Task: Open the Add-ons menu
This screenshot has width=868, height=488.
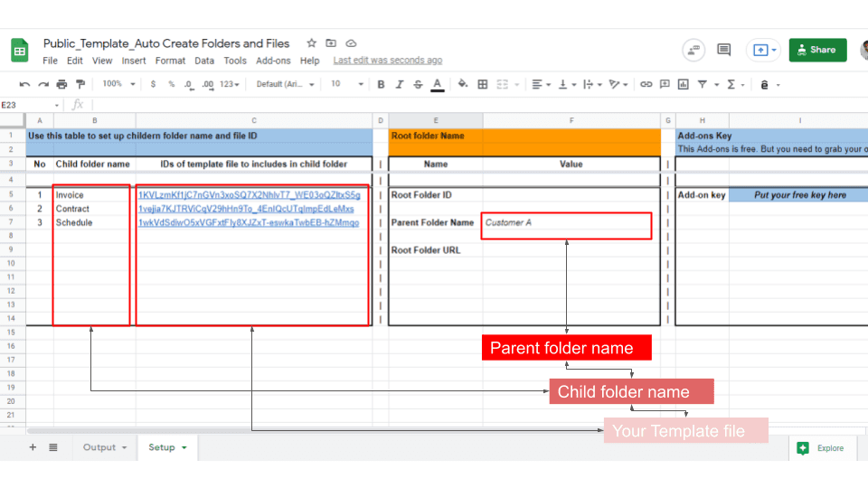Action: click(x=273, y=61)
